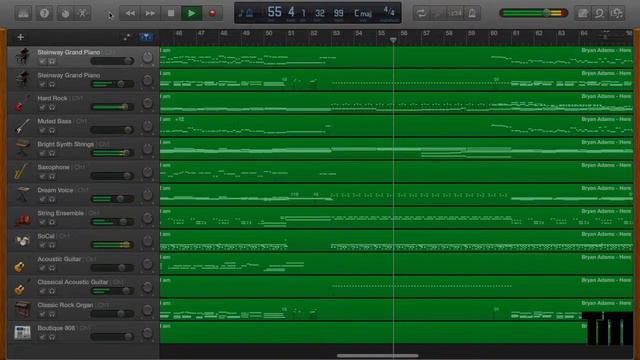Mute the String Ensemble track
The image size is (640, 360).
coord(42,222)
